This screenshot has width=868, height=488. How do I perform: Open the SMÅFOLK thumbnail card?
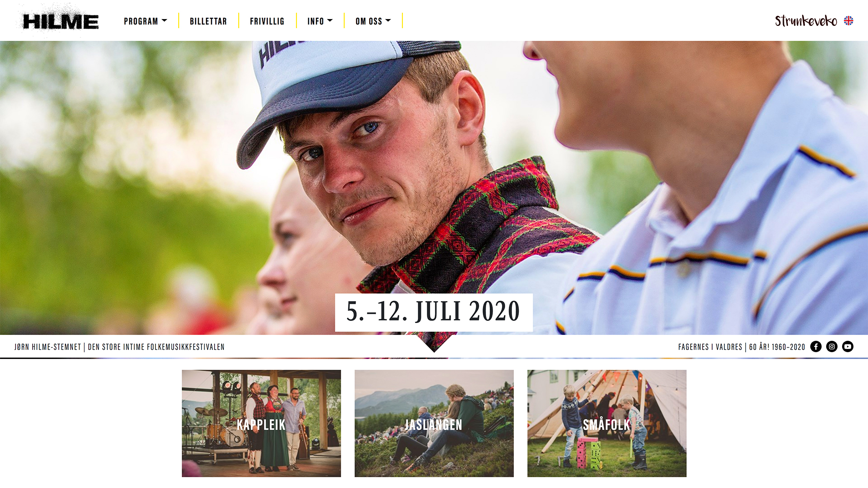point(607,423)
